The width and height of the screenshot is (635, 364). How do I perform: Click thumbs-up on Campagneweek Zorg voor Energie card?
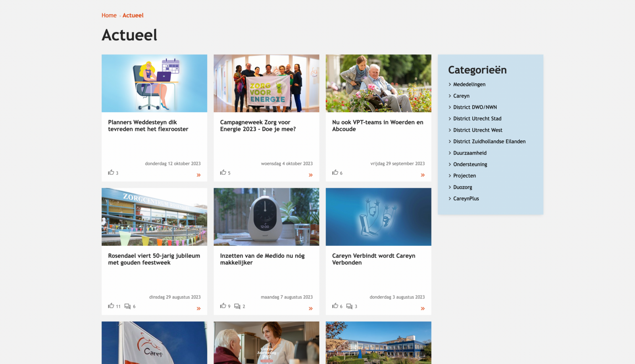pyautogui.click(x=223, y=172)
